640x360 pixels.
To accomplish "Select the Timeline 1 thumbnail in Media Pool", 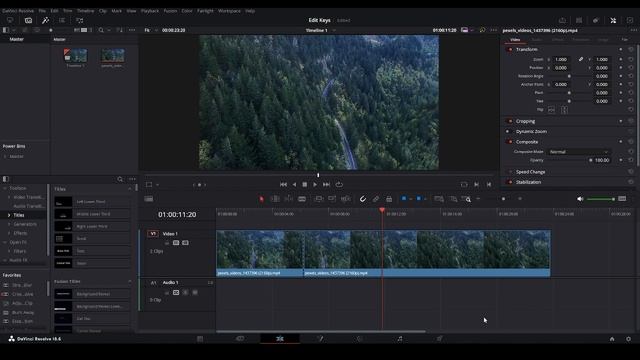I will pyautogui.click(x=75, y=56).
